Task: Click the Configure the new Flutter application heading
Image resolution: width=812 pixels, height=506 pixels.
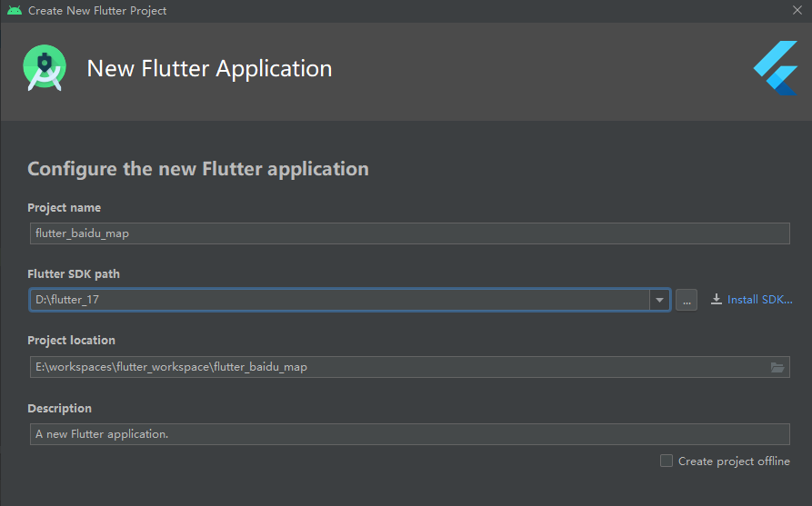Action: click(198, 169)
